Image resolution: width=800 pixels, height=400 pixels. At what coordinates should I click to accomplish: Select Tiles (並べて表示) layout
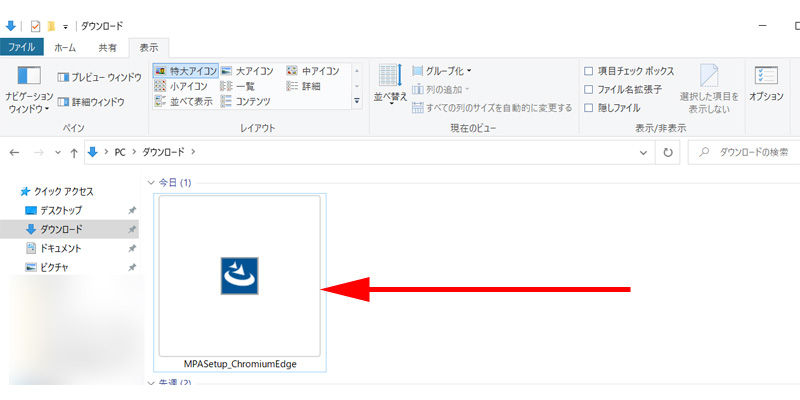(x=184, y=102)
